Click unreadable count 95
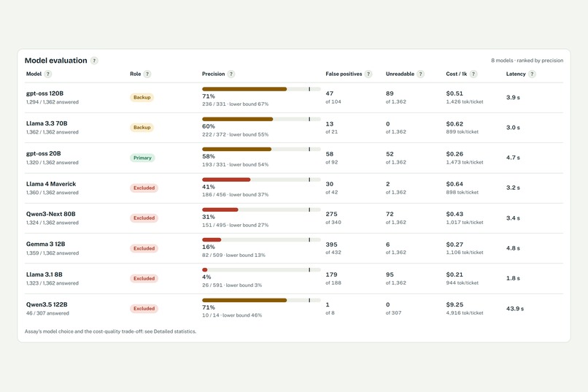This screenshot has height=392, width=588. click(x=390, y=274)
